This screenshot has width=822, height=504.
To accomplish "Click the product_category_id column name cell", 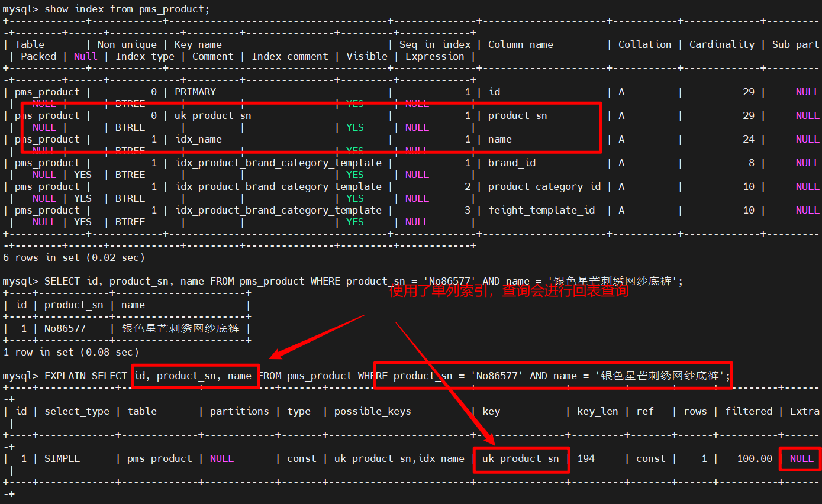I will tap(544, 187).
